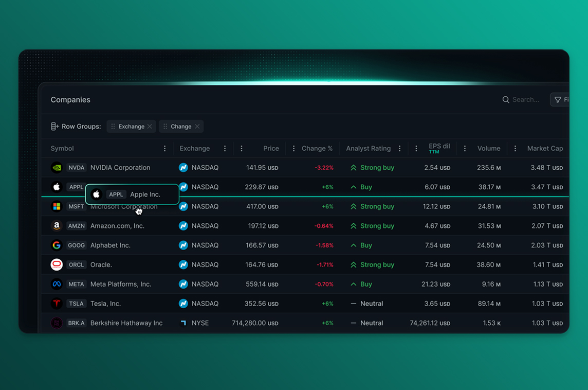
Task: Click the NVDA ticker badge
Action: click(x=76, y=167)
